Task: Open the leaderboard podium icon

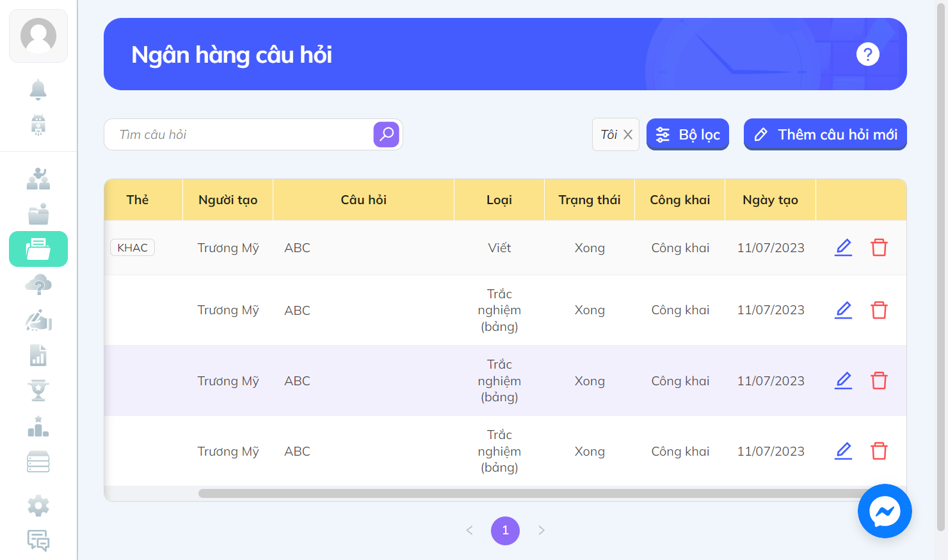Action: (38, 426)
